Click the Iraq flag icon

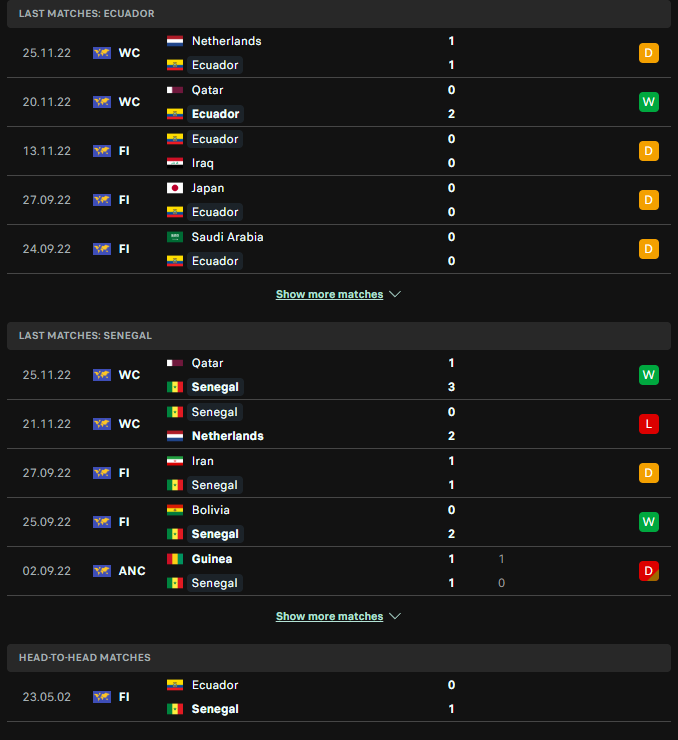point(175,163)
